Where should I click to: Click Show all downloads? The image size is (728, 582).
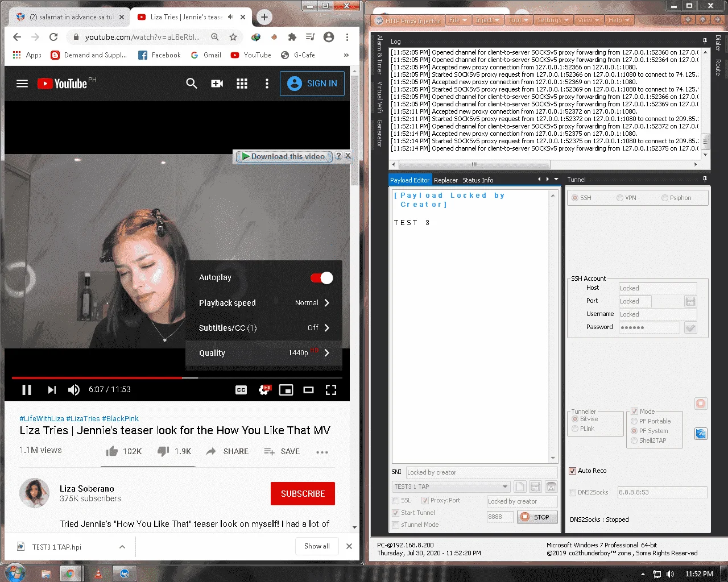coord(317,546)
